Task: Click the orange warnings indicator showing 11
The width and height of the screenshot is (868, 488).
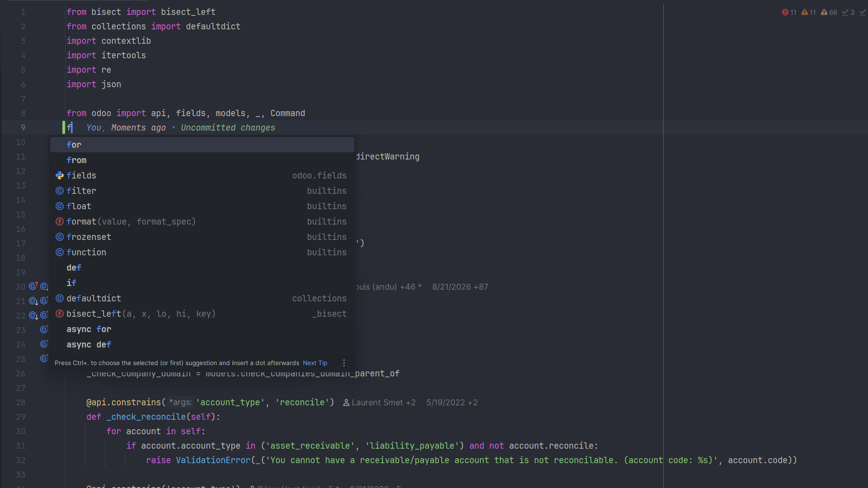Action: click(808, 13)
